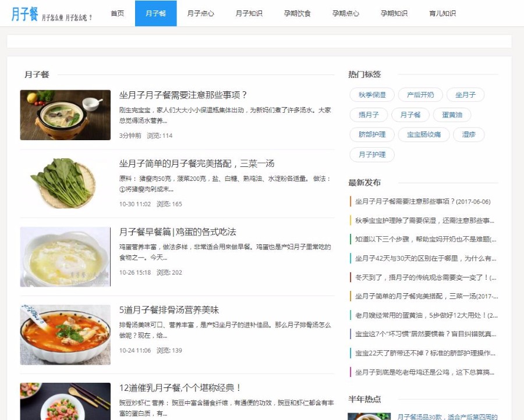Open latest post 宝宝22天了脐带还不掉
The width and height of the screenshot is (524, 420).
point(425,353)
